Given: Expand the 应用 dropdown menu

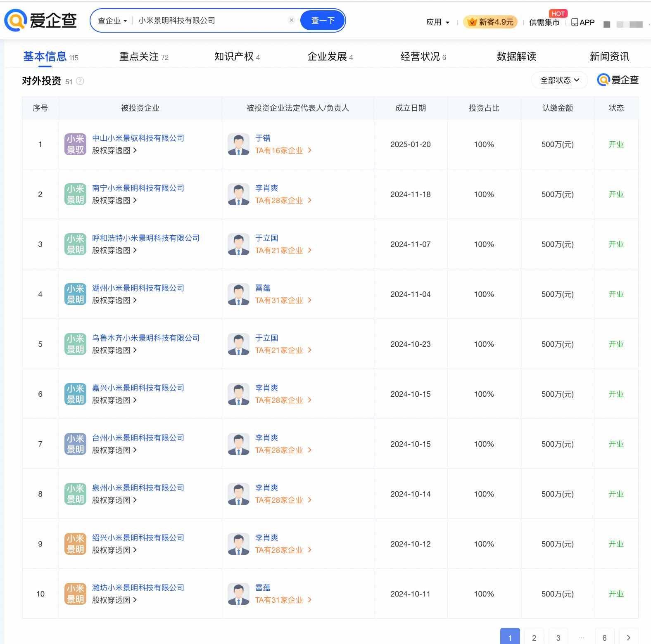Looking at the screenshot, I should pyautogui.click(x=437, y=22).
